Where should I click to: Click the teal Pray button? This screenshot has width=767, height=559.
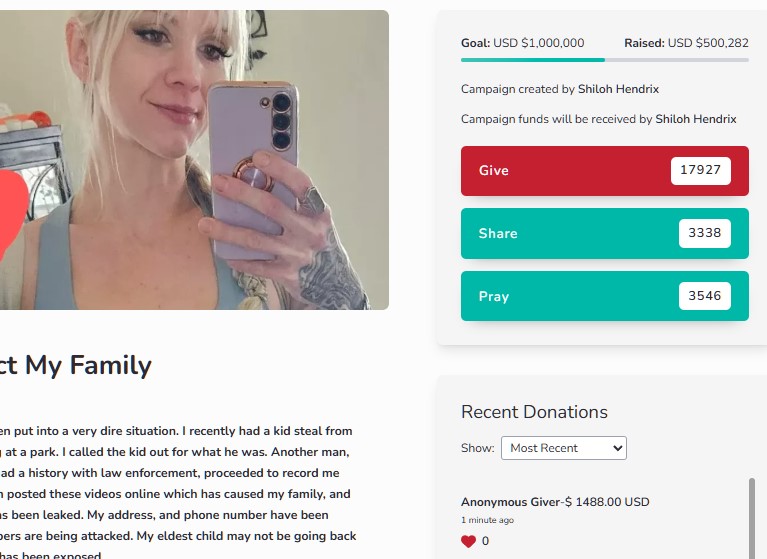605,296
